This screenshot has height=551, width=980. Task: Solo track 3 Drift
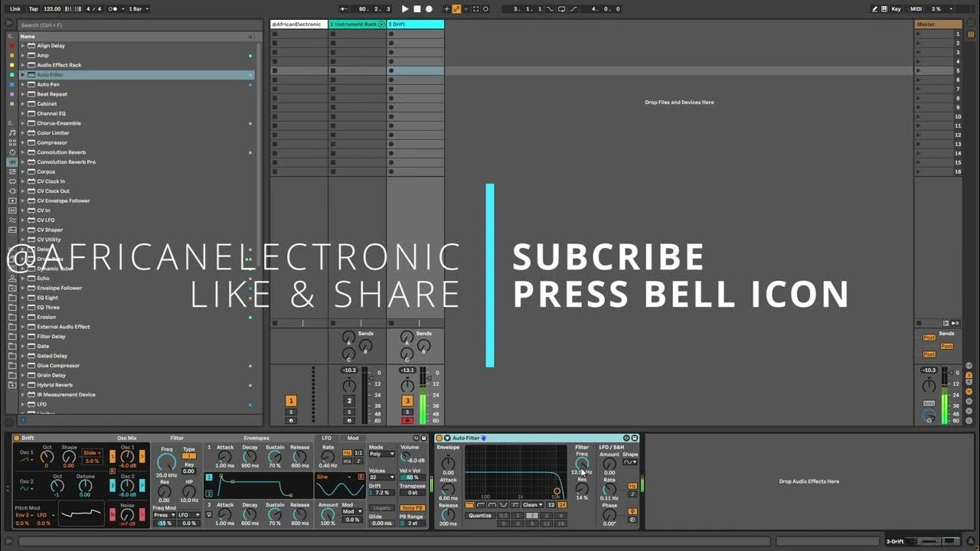pyautogui.click(x=407, y=412)
